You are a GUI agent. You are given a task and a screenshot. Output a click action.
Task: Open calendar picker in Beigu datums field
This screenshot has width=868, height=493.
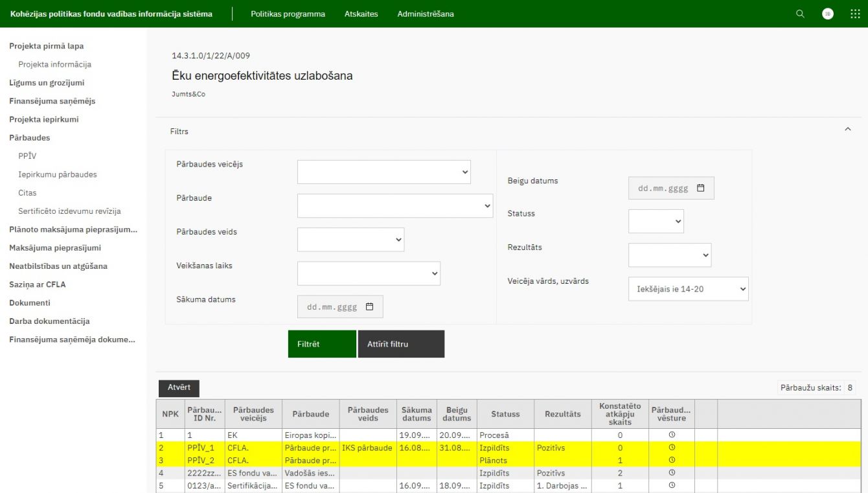701,188
